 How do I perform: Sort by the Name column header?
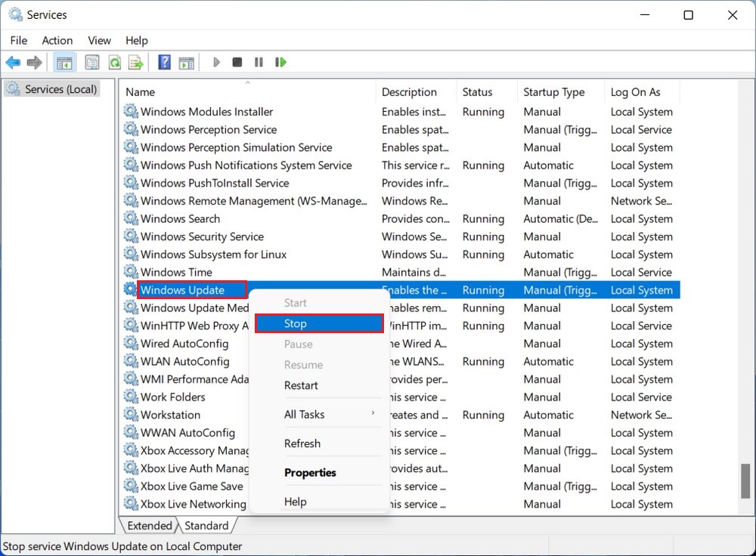point(247,91)
